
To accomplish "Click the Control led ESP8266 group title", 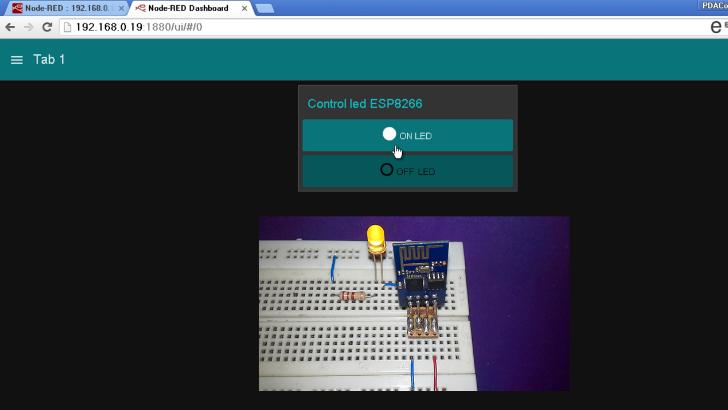I will pyautogui.click(x=357, y=103).
